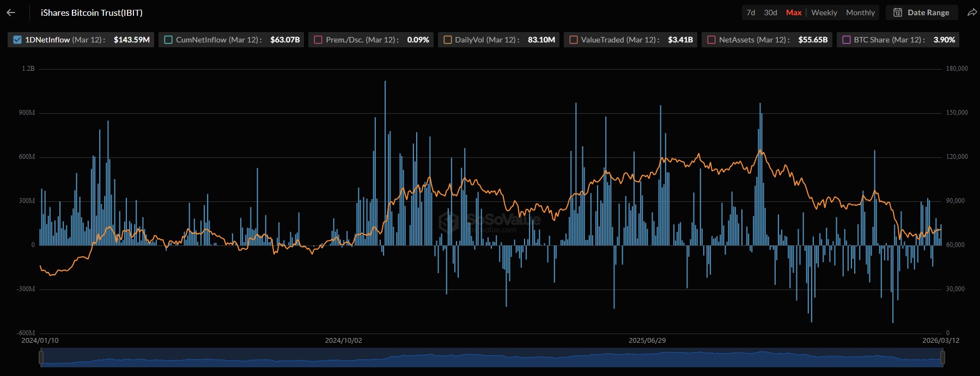
Task: Click the right handle of range slider
Action: 942,357
